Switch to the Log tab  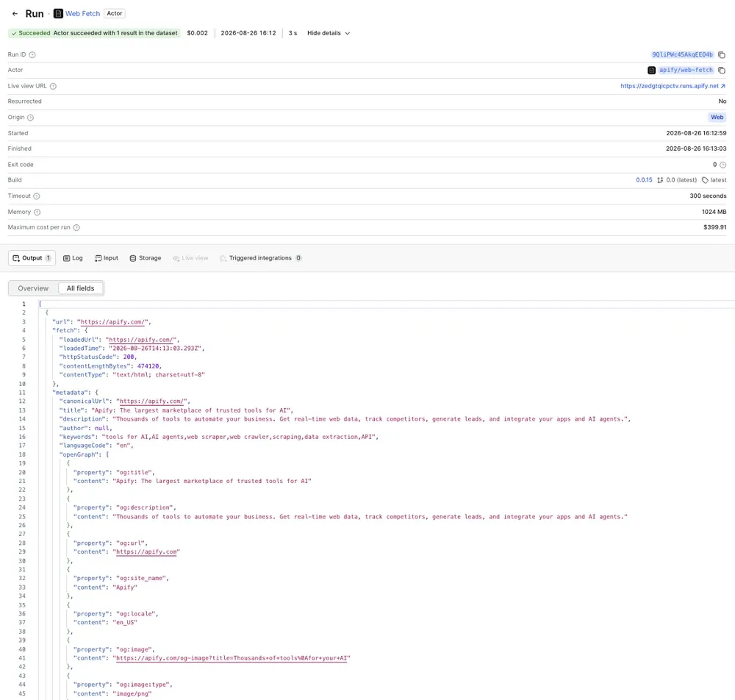pos(73,258)
